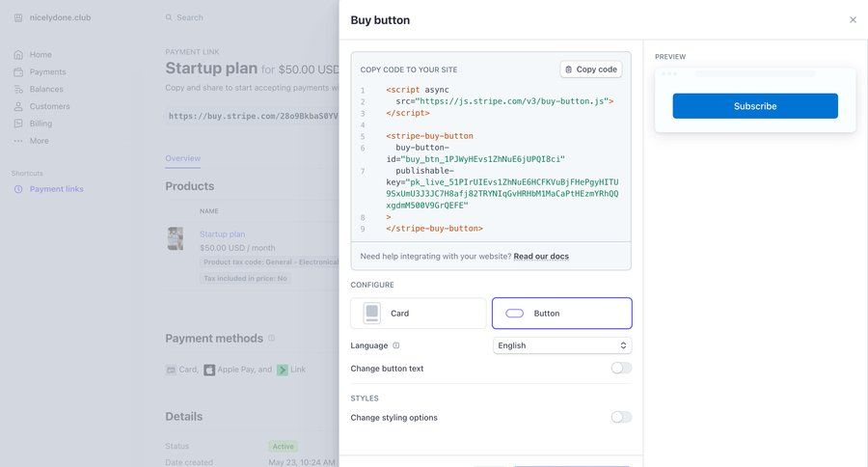Click the Balances icon in sidebar
The image size is (868, 467).
(18, 89)
